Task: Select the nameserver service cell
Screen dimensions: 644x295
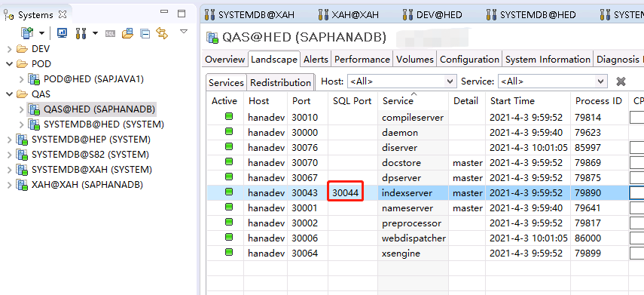Action: 414,208
